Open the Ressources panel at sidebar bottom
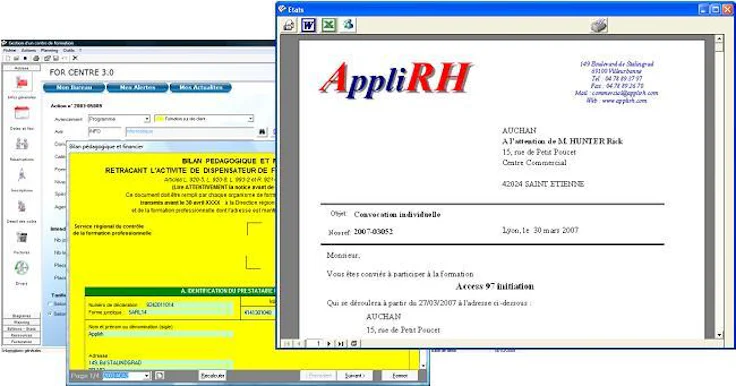736x386 pixels. click(x=22, y=336)
